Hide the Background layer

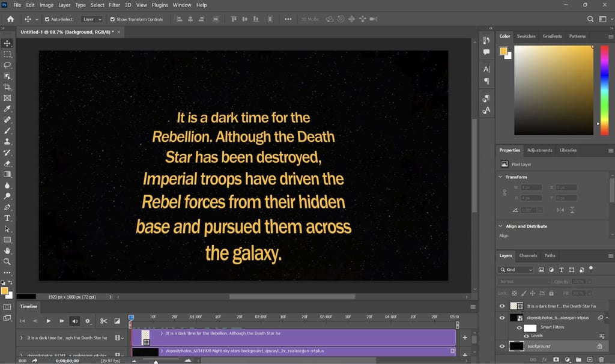(502, 346)
